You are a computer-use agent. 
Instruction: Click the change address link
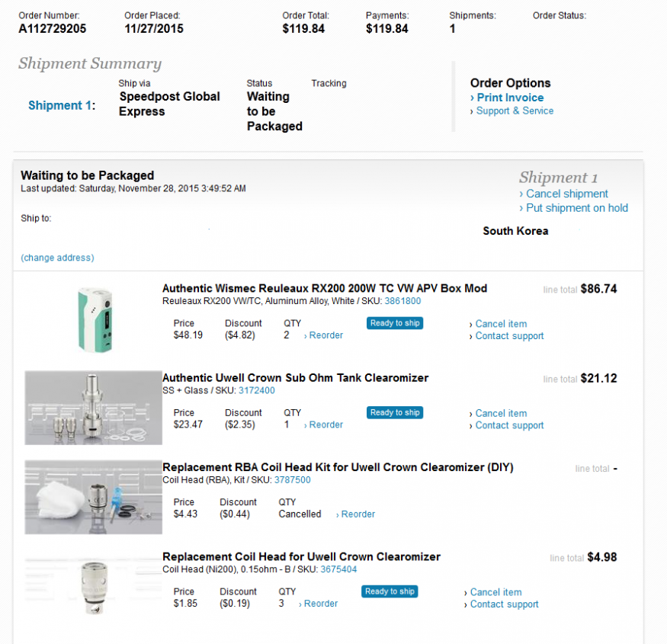point(58,258)
